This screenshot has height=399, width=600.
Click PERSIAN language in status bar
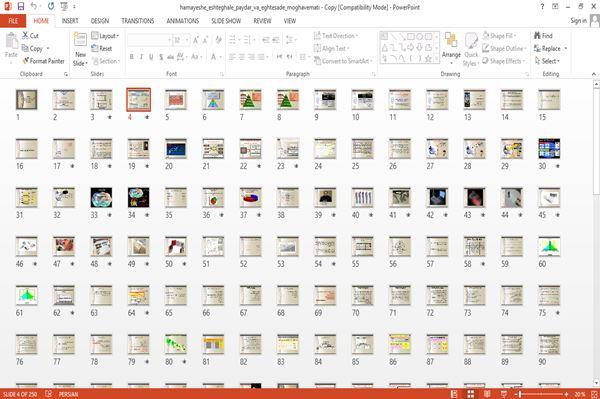[x=68, y=394]
